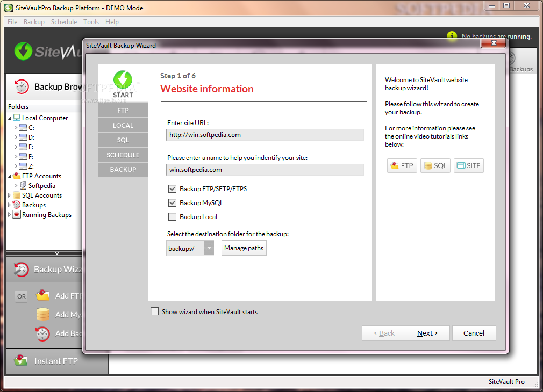Select the E: drive icon
Image resolution: width=543 pixels, height=392 pixels.
pos(23,147)
